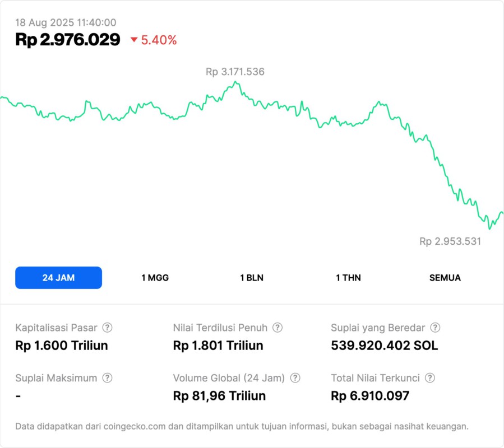This screenshot has height=448, width=504.
Task: Click the 539.920.402 SOL supply value
Action: point(385,346)
